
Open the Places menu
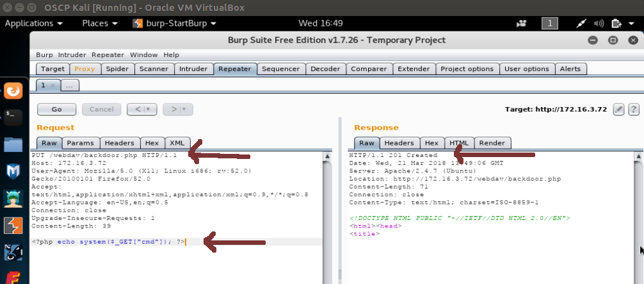point(100,24)
